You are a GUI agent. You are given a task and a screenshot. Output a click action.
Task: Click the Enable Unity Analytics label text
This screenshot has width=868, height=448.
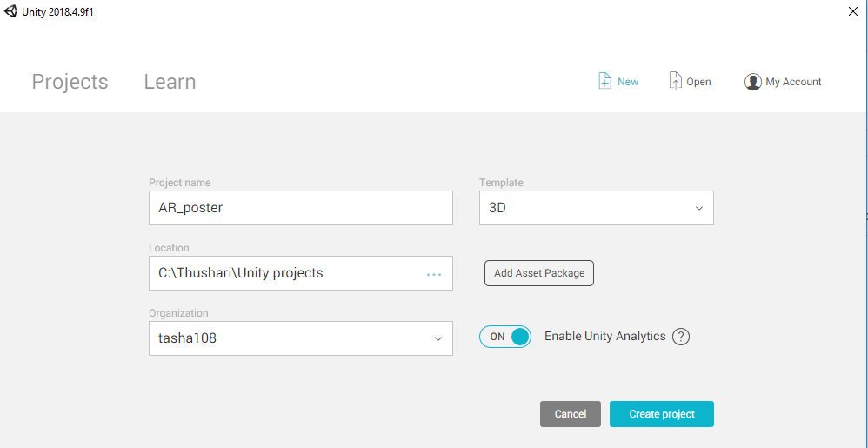pos(605,336)
